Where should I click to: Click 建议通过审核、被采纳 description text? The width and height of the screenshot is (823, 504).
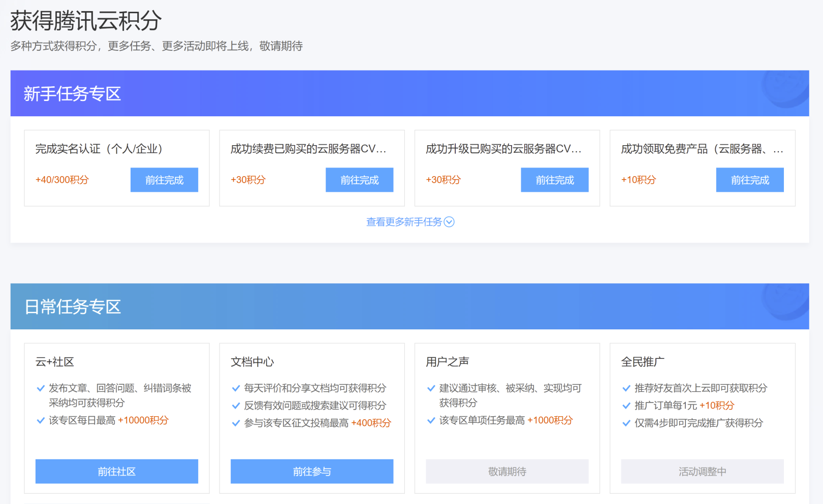click(x=510, y=395)
